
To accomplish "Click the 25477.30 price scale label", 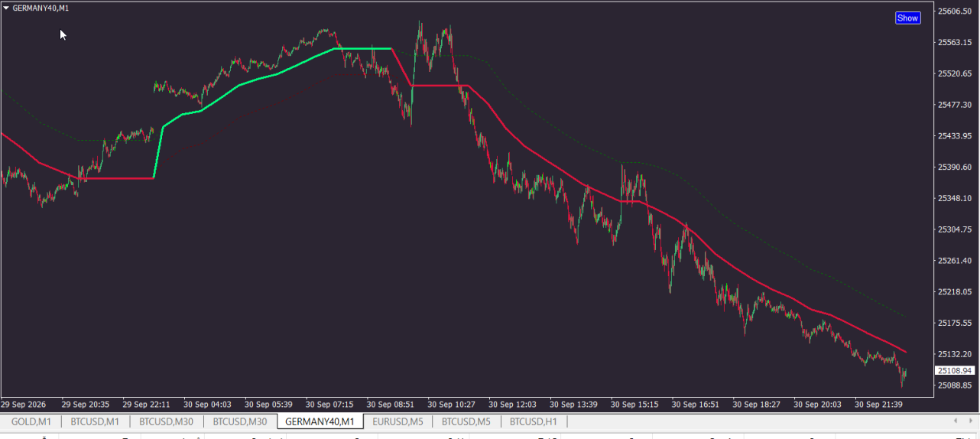I will [954, 105].
